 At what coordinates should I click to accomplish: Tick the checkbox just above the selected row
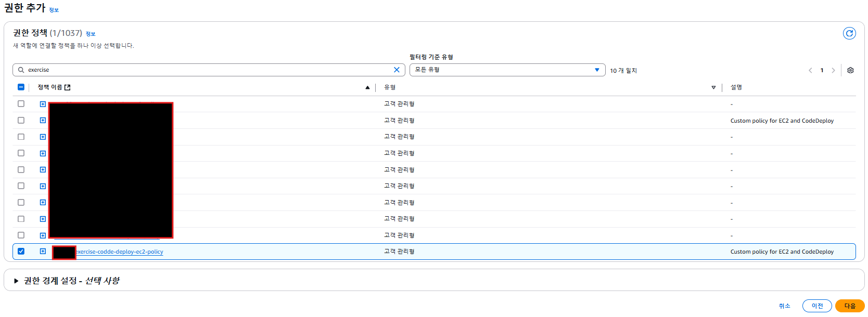(21, 235)
